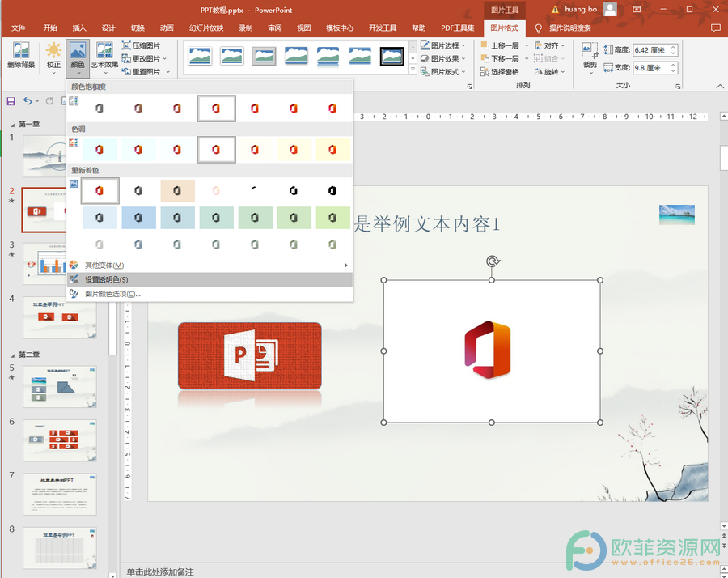The width and height of the screenshot is (728, 578).
Task: Choose the rightmost warm color tone swatch
Action: click(x=332, y=150)
